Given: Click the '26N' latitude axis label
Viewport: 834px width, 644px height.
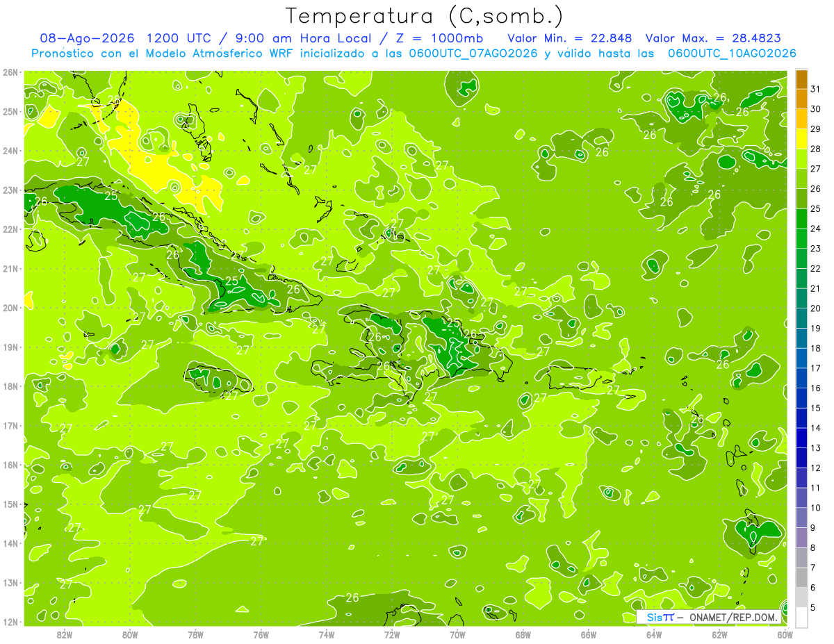Looking at the screenshot, I should point(10,72).
